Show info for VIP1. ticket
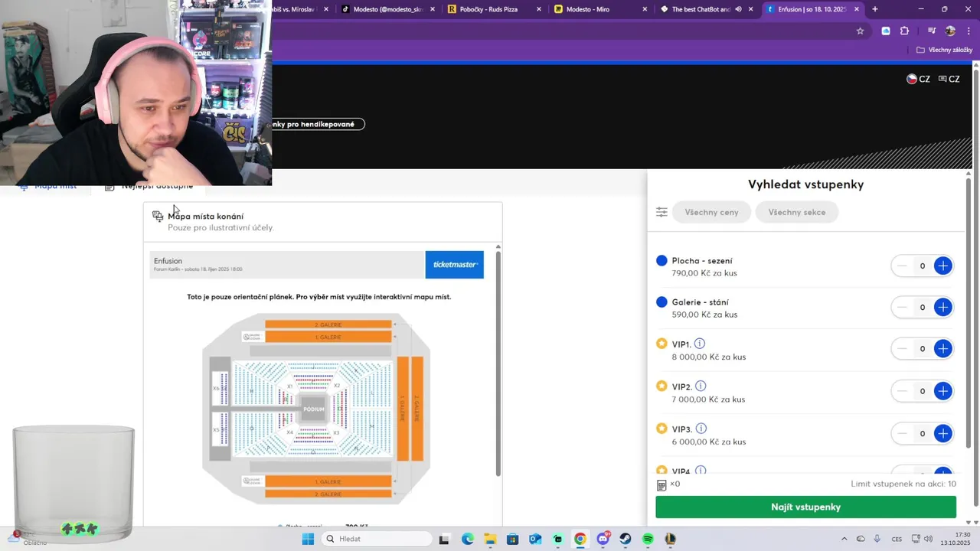 point(700,344)
